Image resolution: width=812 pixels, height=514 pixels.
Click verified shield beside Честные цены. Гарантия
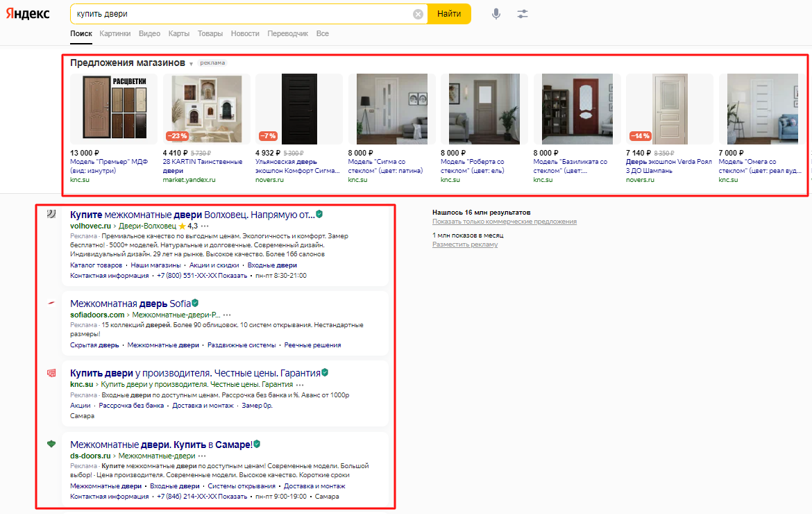pos(325,372)
